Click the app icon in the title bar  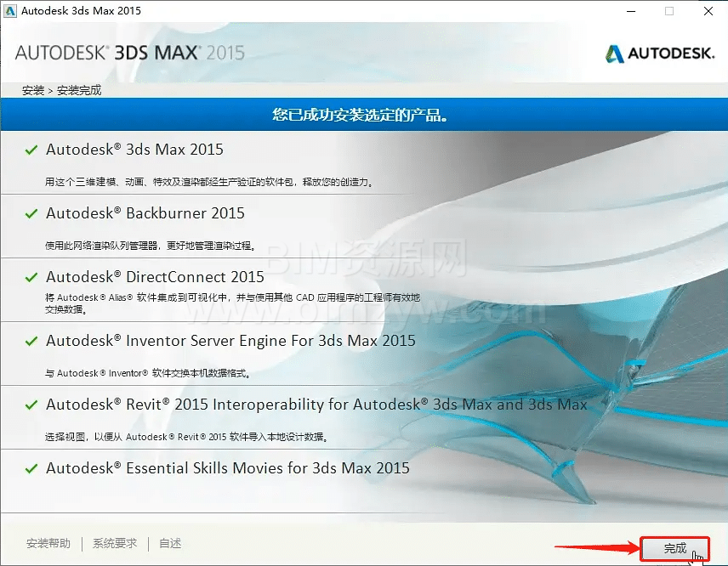tap(9, 11)
